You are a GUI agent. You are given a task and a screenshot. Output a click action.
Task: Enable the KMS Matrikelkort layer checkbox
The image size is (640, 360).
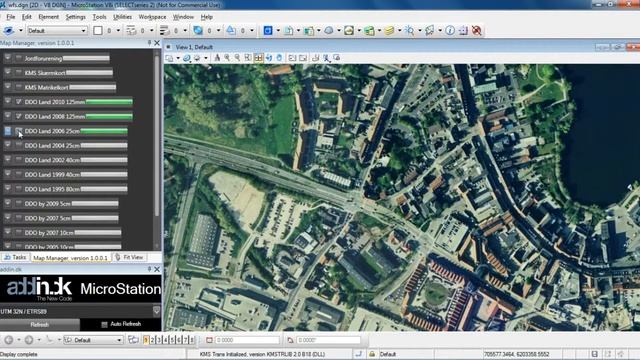click(19, 87)
